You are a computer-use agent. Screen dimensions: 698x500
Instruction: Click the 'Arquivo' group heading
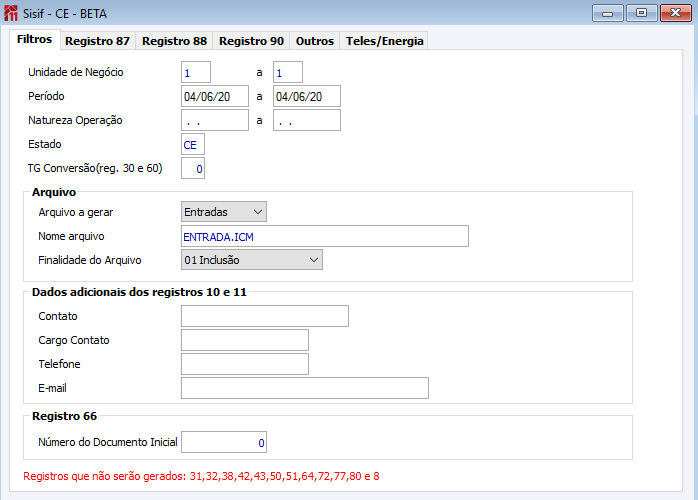(54, 192)
